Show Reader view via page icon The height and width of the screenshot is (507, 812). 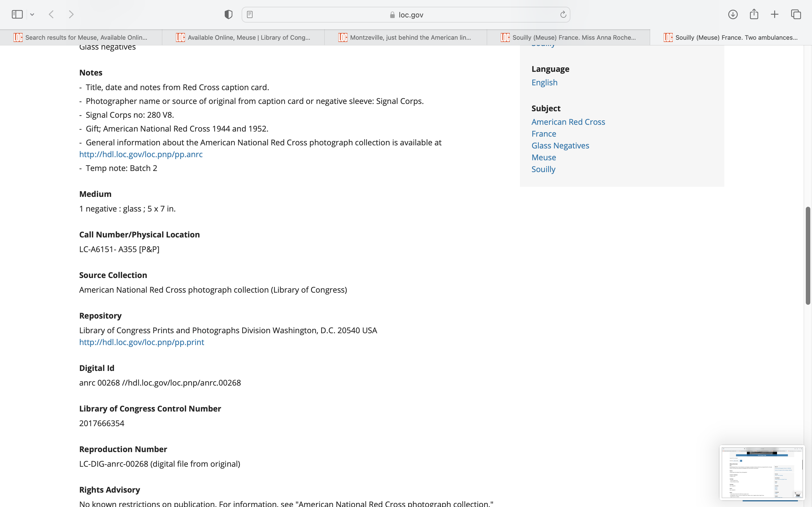coord(250,14)
